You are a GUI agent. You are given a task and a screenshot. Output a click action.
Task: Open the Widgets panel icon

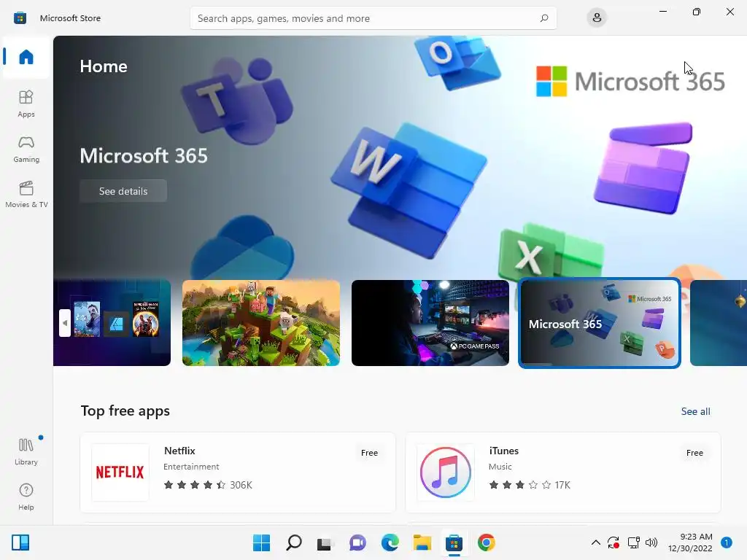[x=20, y=542]
